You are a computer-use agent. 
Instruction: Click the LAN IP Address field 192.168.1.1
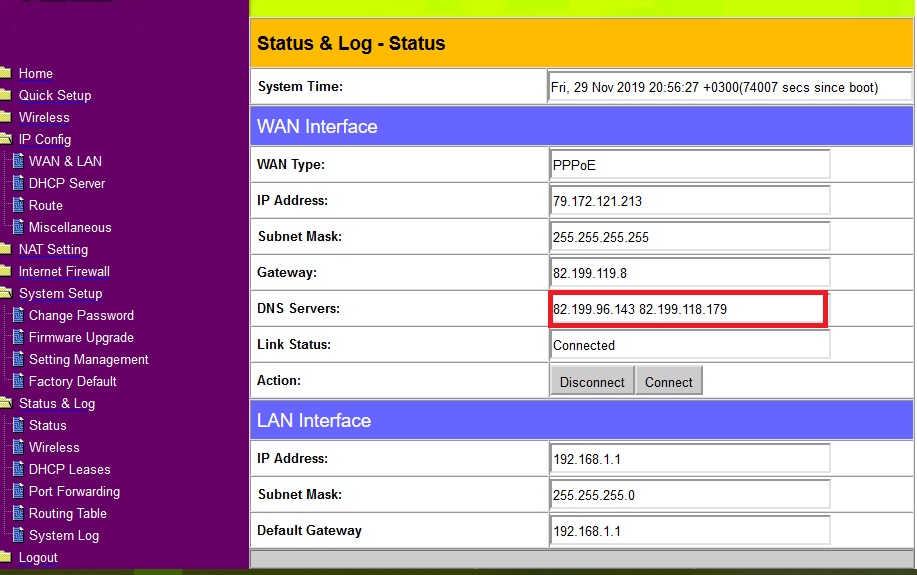coord(690,459)
